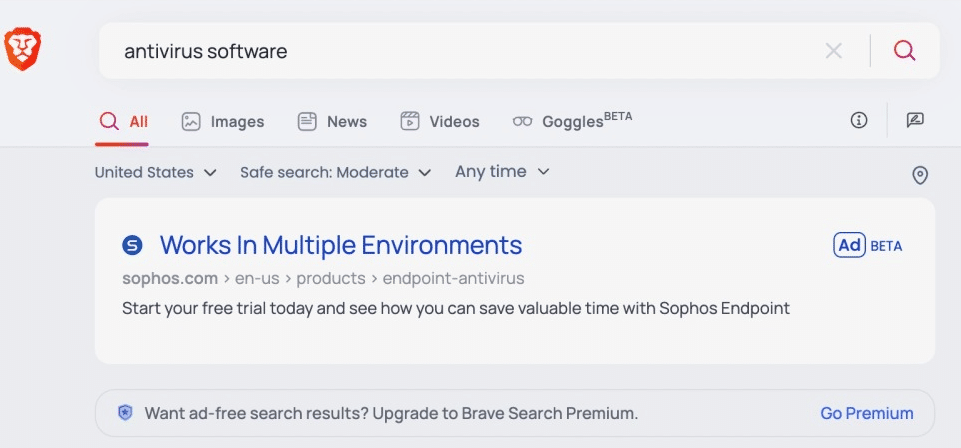This screenshot has height=448, width=961.
Task: Click the Brave lion logo
Action: (x=23, y=48)
